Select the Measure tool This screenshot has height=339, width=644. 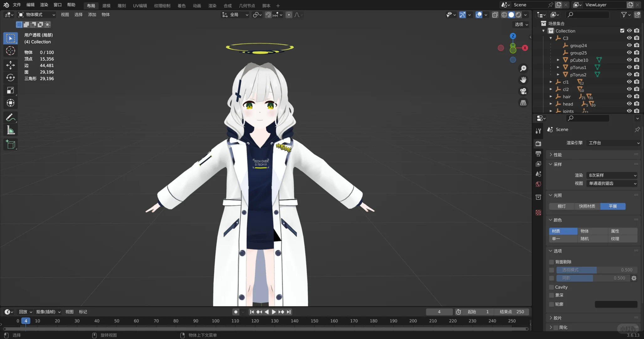10,130
